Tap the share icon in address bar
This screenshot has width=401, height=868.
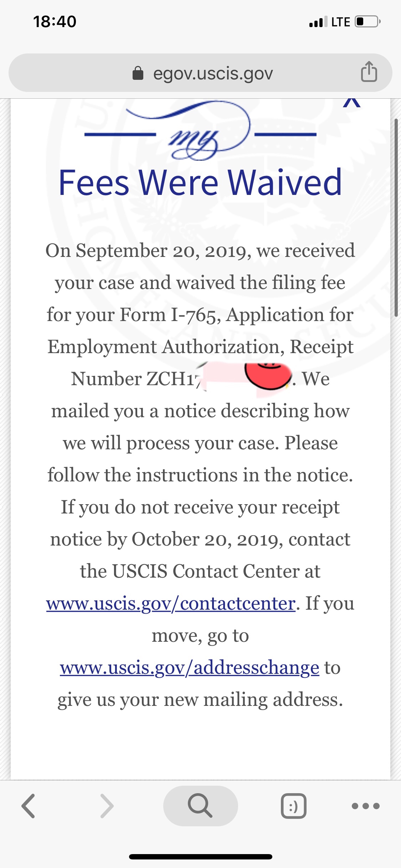(x=369, y=72)
